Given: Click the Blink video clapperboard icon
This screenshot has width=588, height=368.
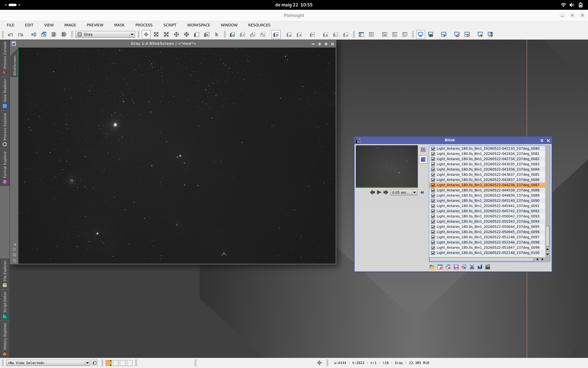Looking at the screenshot, I should [488, 267].
